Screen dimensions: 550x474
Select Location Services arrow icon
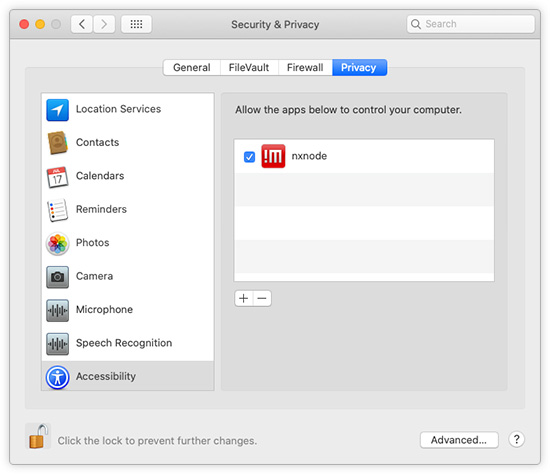tap(57, 110)
